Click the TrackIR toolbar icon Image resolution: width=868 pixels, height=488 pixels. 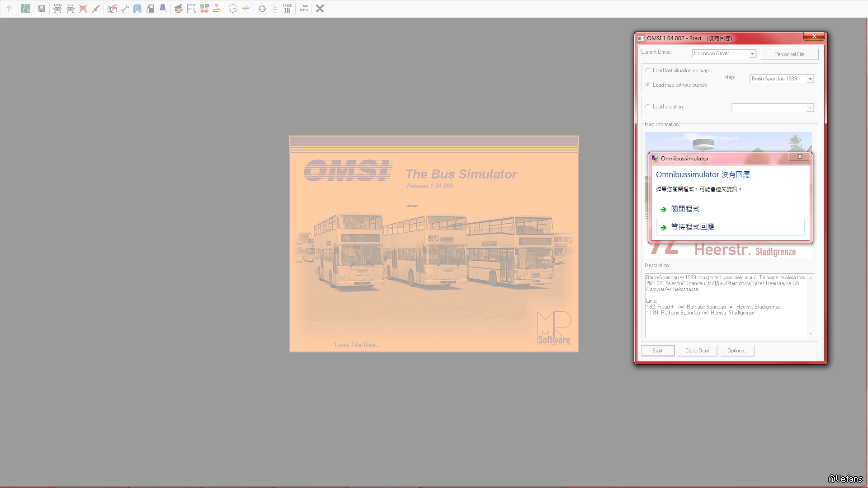pyautogui.click(x=288, y=9)
